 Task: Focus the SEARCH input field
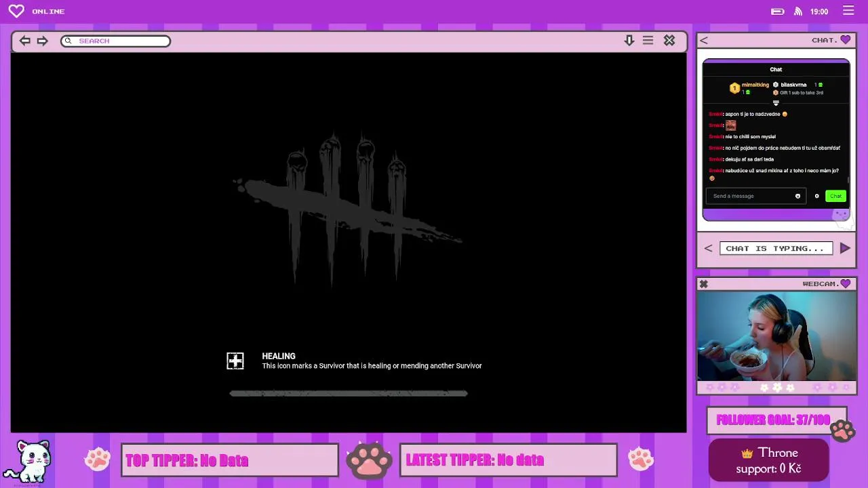click(x=115, y=41)
